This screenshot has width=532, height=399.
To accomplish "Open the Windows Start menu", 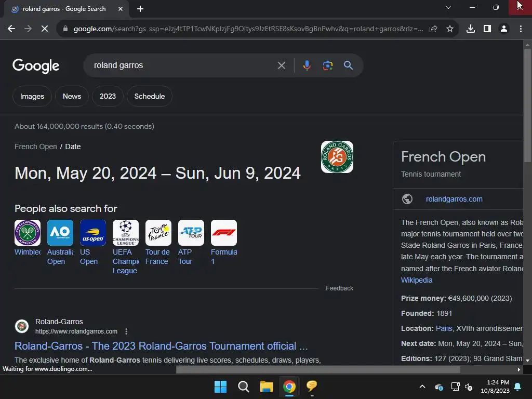I will (220, 387).
